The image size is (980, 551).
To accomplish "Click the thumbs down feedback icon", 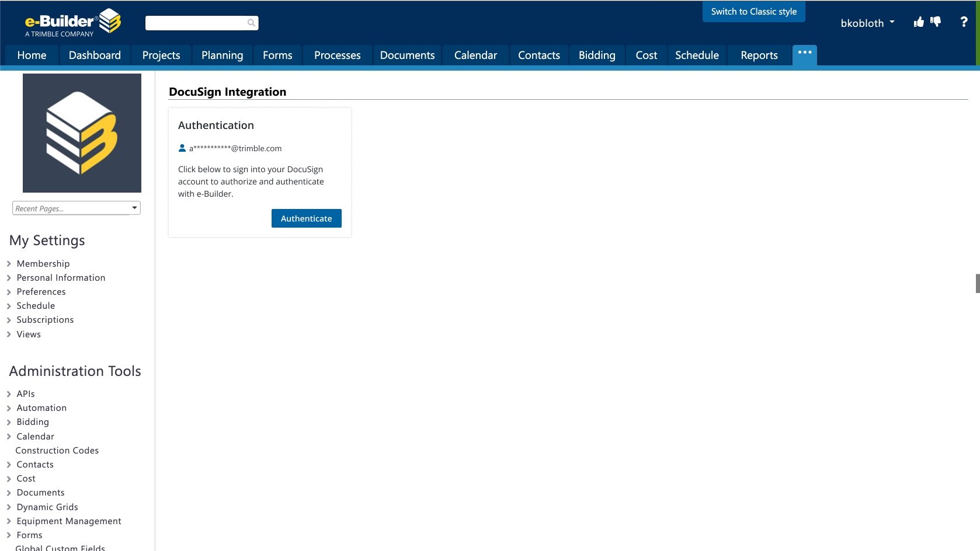I will (936, 22).
